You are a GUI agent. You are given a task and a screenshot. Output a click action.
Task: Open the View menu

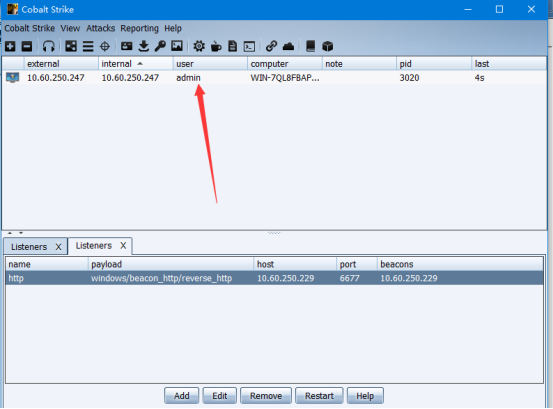[70, 28]
